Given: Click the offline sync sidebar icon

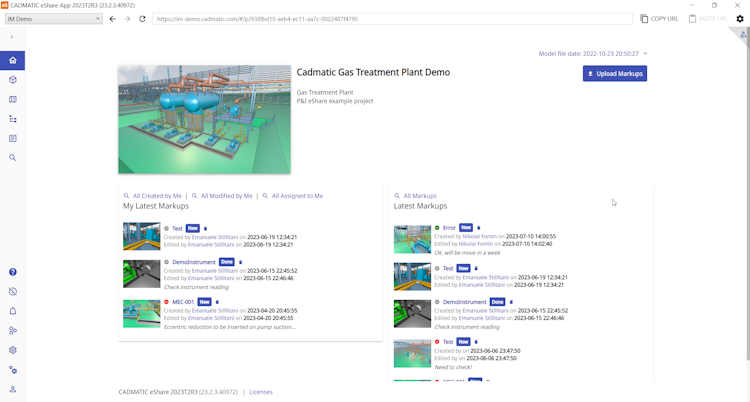Looking at the screenshot, I should (x=12, y=291).
